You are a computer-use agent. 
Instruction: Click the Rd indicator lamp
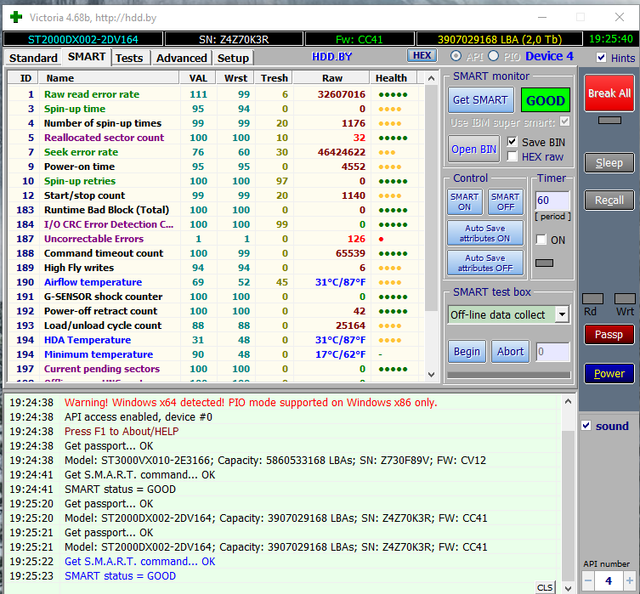tap(593, 298)
